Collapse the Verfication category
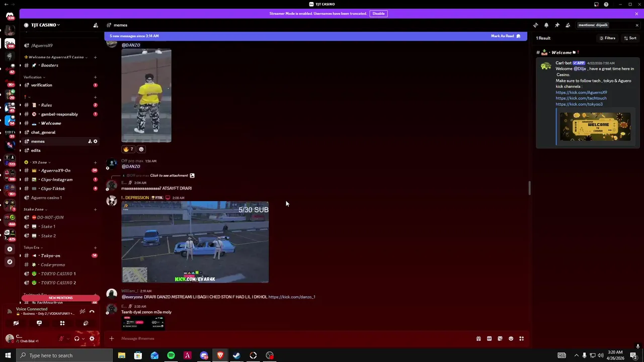The width and height of the screenshot is (644, 362). (34, 77)
